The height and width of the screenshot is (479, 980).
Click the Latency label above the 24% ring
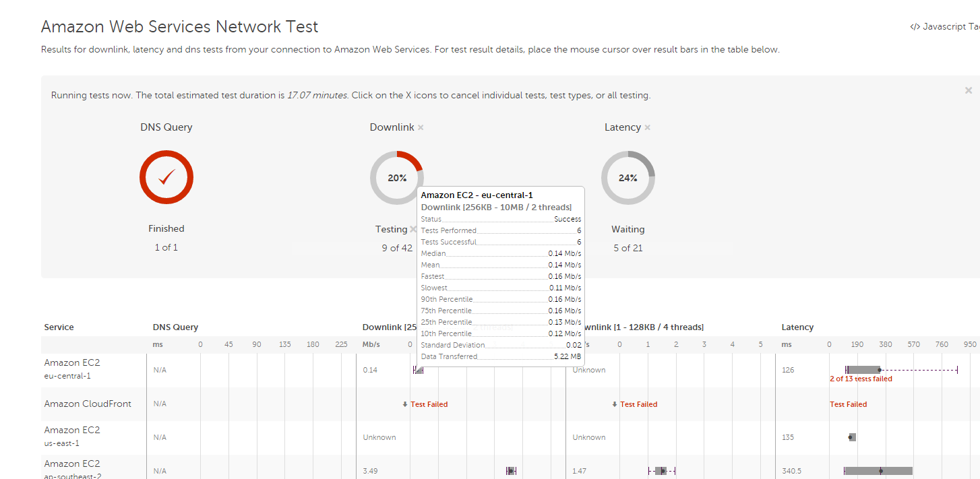click(x=623, y=127)
